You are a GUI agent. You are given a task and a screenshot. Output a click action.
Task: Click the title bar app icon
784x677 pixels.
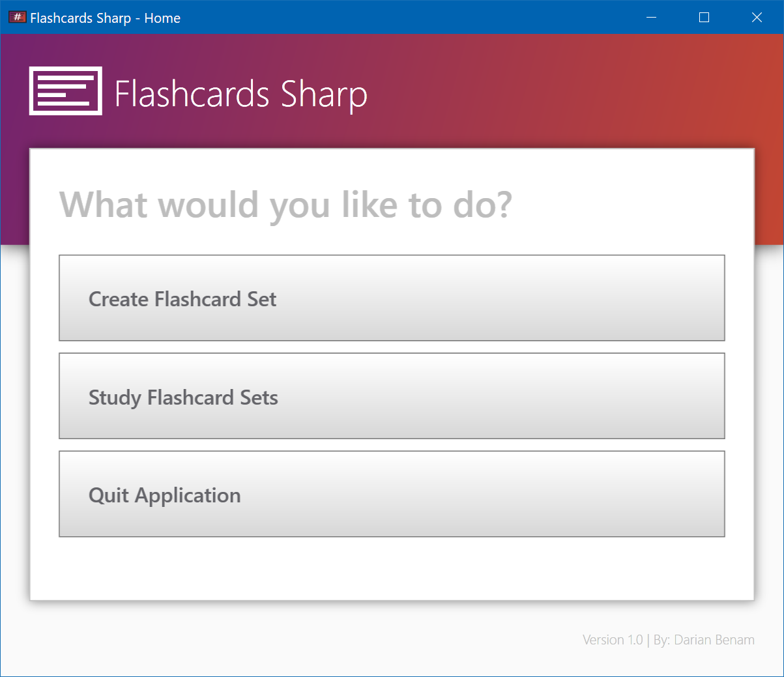(17, 18)
